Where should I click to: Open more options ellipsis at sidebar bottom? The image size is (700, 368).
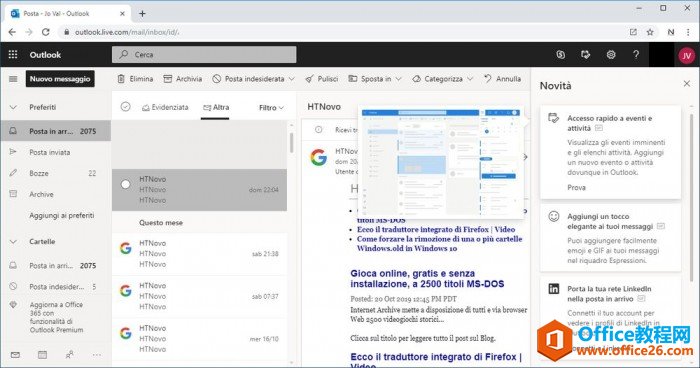(x=96, y=355)
